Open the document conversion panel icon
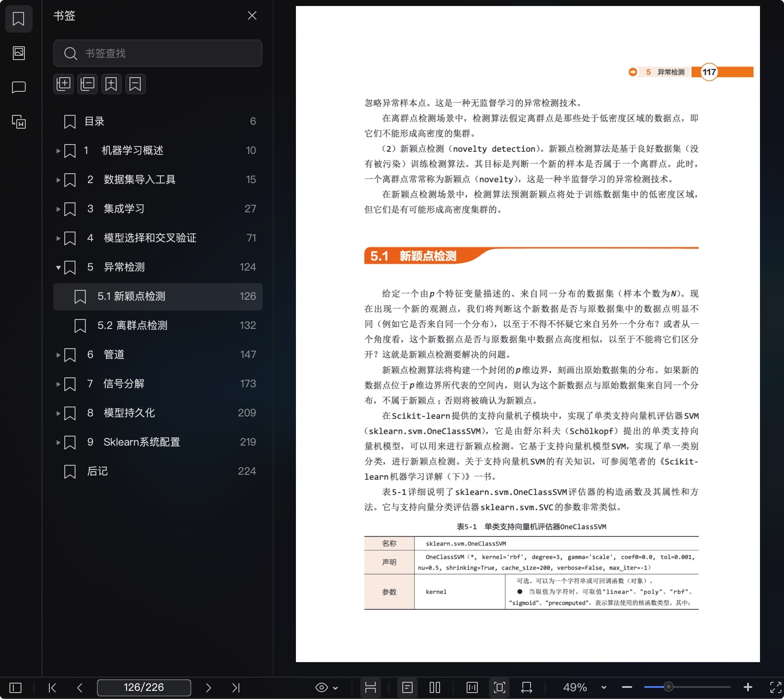 (x=18, y=122)
